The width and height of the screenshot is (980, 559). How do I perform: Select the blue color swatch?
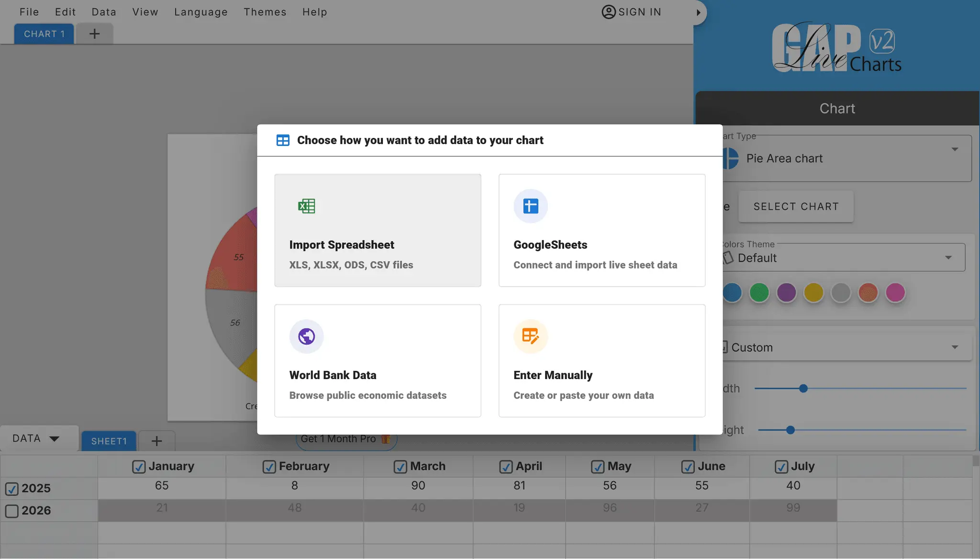tap(732, 292)
